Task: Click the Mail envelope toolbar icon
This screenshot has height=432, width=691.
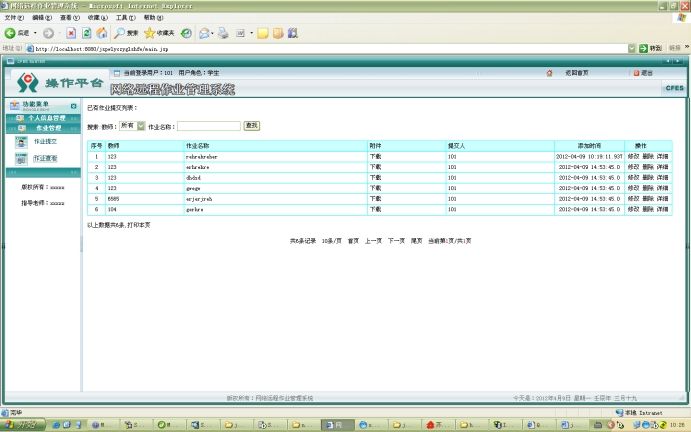Action: pos(204,33)
